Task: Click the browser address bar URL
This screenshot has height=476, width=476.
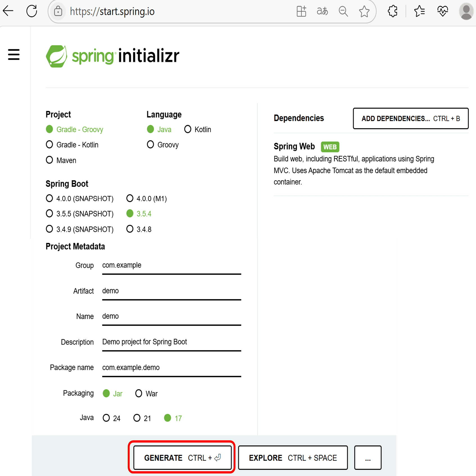Action: pyautogui.click(x=112, y=12)
